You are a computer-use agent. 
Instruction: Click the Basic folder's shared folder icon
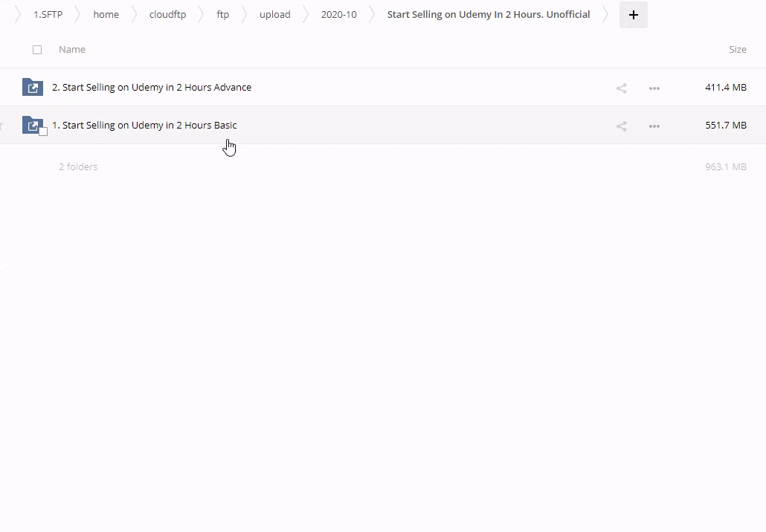tap(31, 125)
